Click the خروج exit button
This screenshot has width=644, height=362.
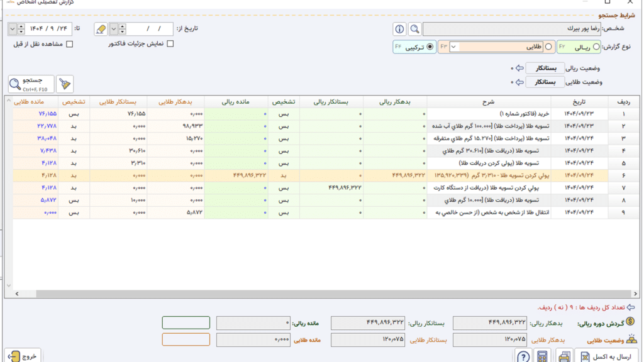(23, 356)
